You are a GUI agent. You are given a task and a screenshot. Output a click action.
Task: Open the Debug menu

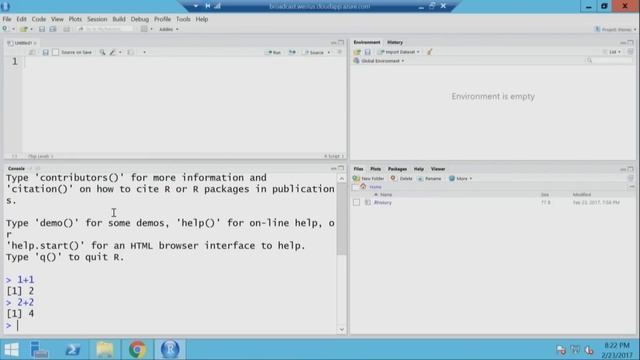(140, 19)
